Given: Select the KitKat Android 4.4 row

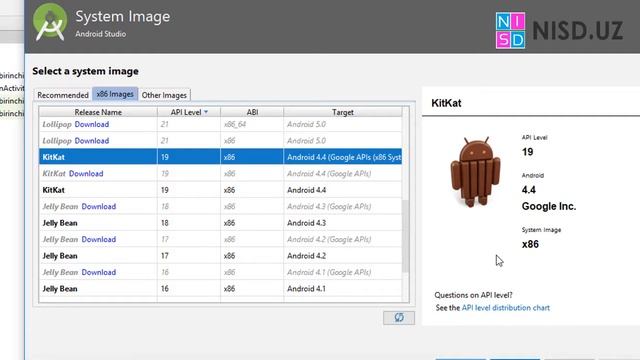Looking at the screenshot, I should (220, 190).
